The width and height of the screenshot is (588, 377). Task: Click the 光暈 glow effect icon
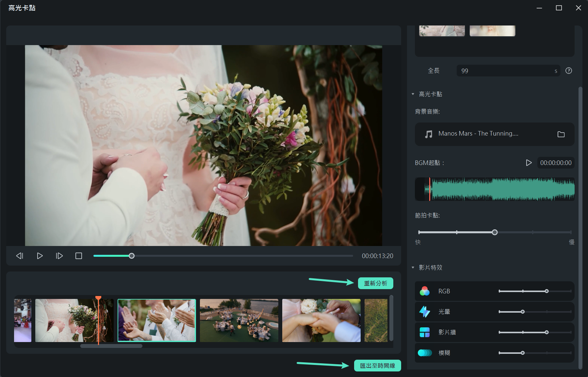(425, 312)
